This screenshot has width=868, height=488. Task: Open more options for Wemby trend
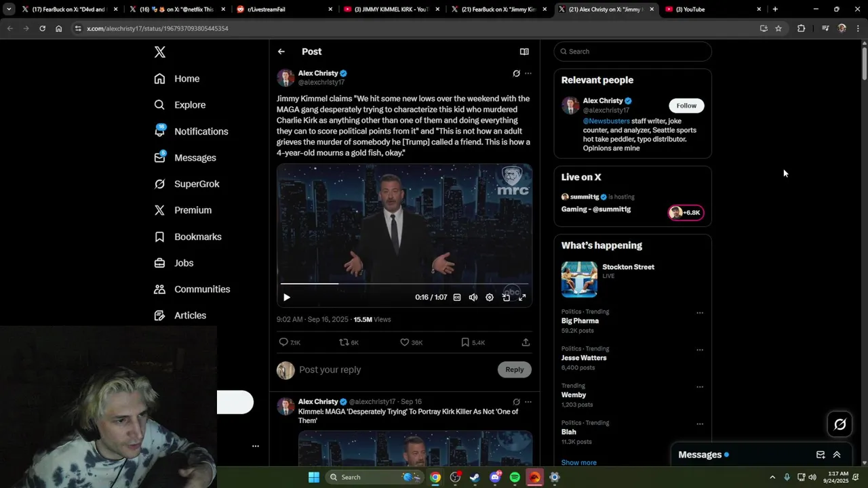coord(700,387)
